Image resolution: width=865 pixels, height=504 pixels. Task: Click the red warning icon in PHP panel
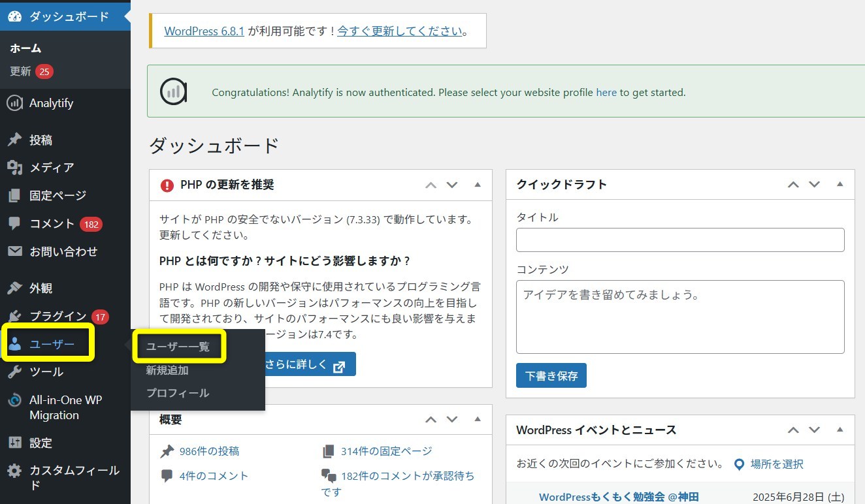(x=167, y=185)
